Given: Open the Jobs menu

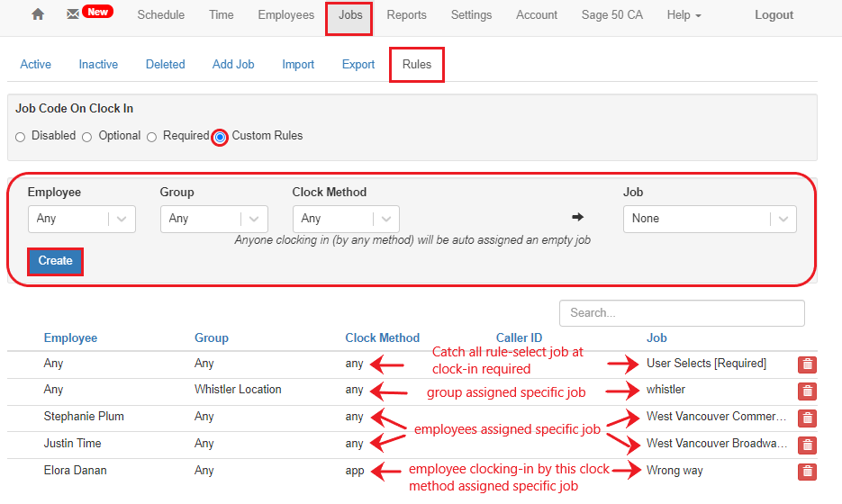Looking at the screenshot, I should [x=350, y=15].
